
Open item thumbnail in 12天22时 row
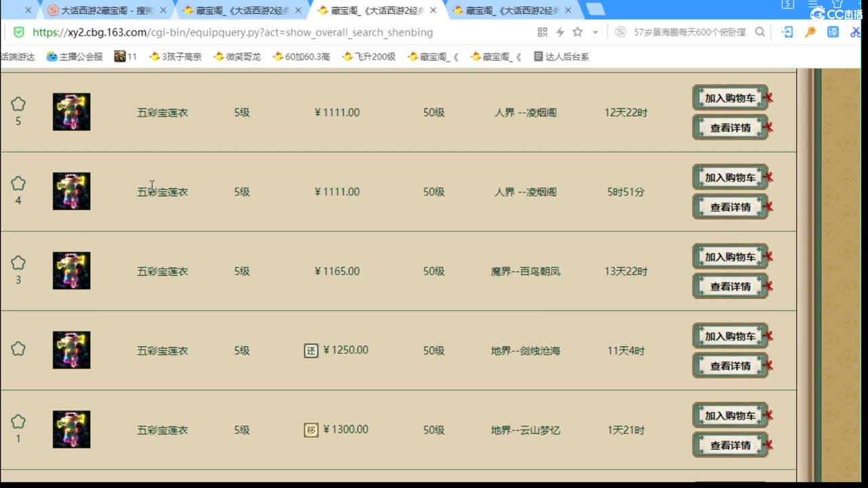click(72, 112)
